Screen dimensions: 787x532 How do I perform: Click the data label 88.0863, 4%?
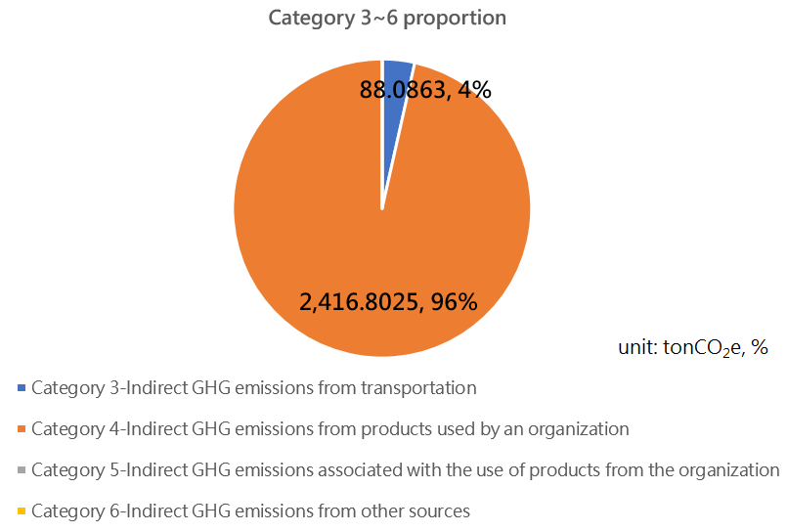425,90
